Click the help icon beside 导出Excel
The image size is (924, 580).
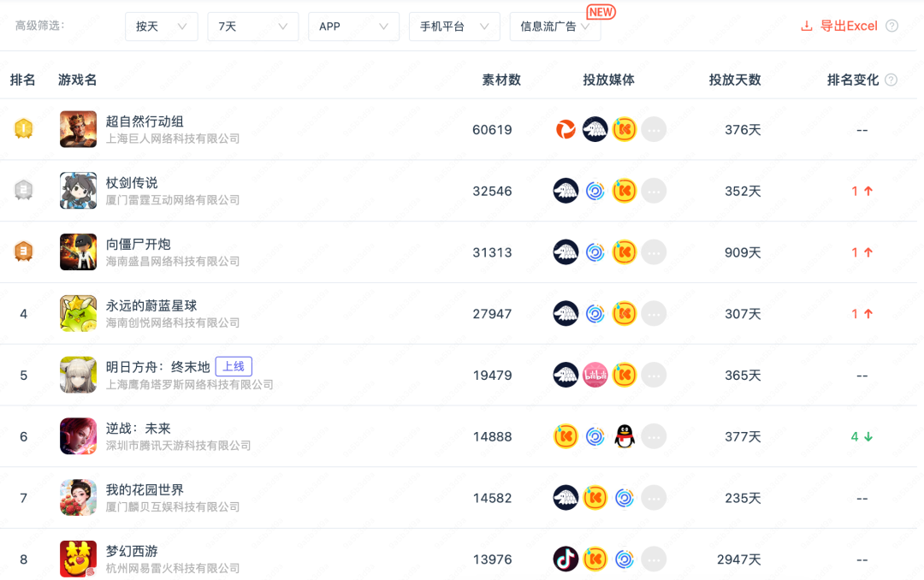point(892,26)
